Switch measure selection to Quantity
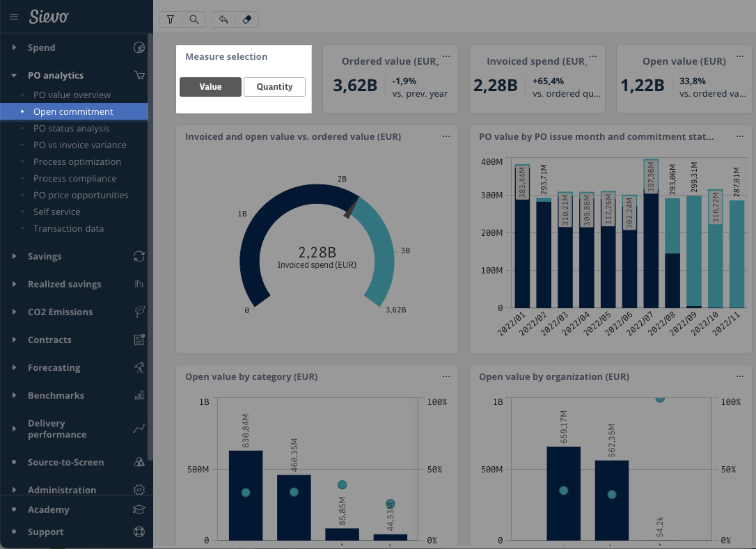The image size is (756, 549). (x=274, y=87)
